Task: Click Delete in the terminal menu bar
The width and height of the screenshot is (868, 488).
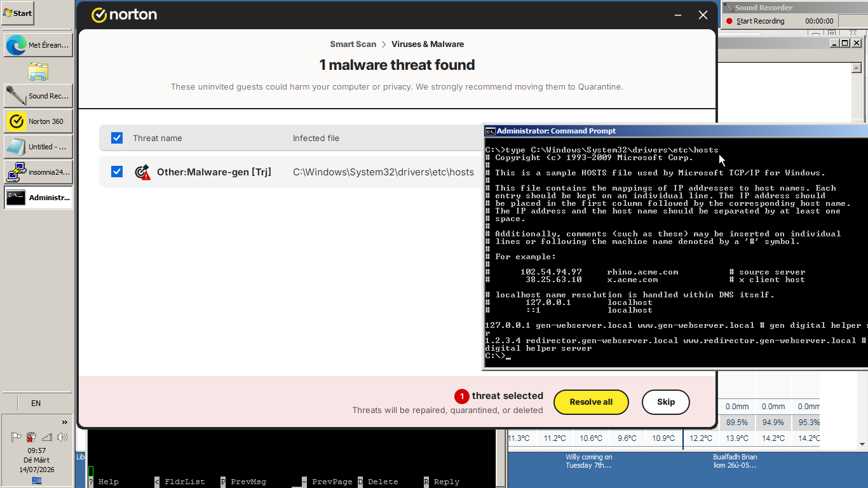Action: pyautogui.click(x=383, y=482)
